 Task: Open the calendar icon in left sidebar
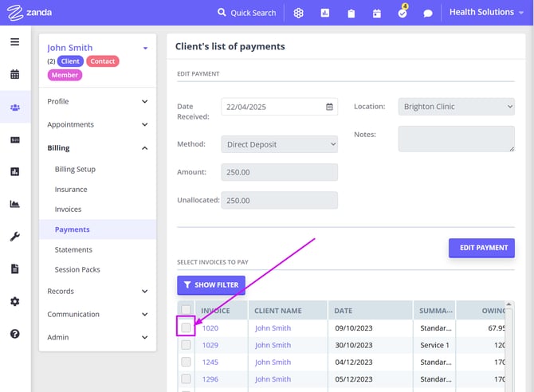coord(14,75)
